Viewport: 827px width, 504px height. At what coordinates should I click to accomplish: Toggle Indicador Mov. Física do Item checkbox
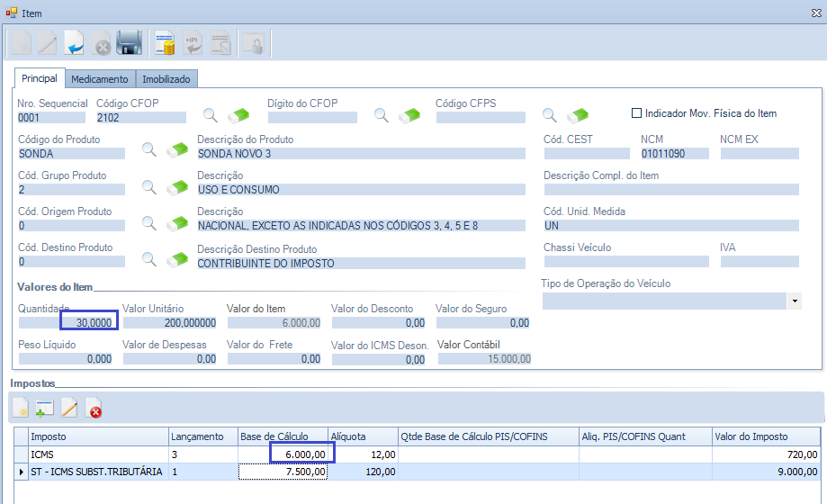point(637,113)
